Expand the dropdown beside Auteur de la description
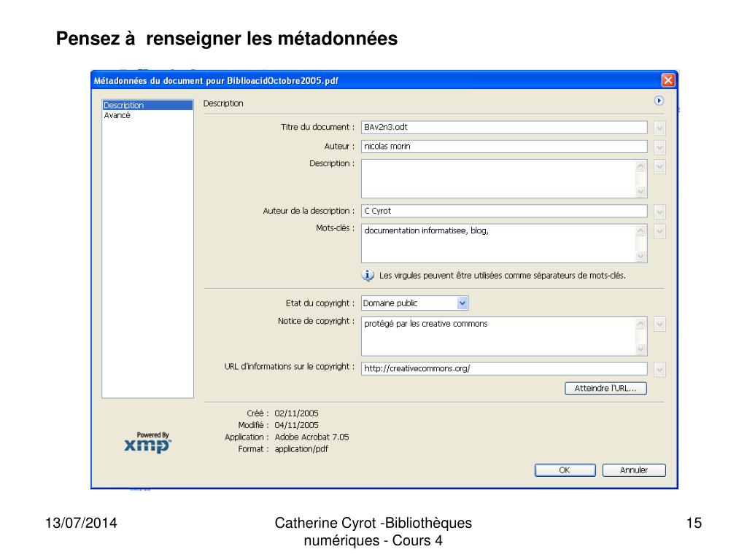The width and height of the screenshot is (747, 560). pos(659,211)
